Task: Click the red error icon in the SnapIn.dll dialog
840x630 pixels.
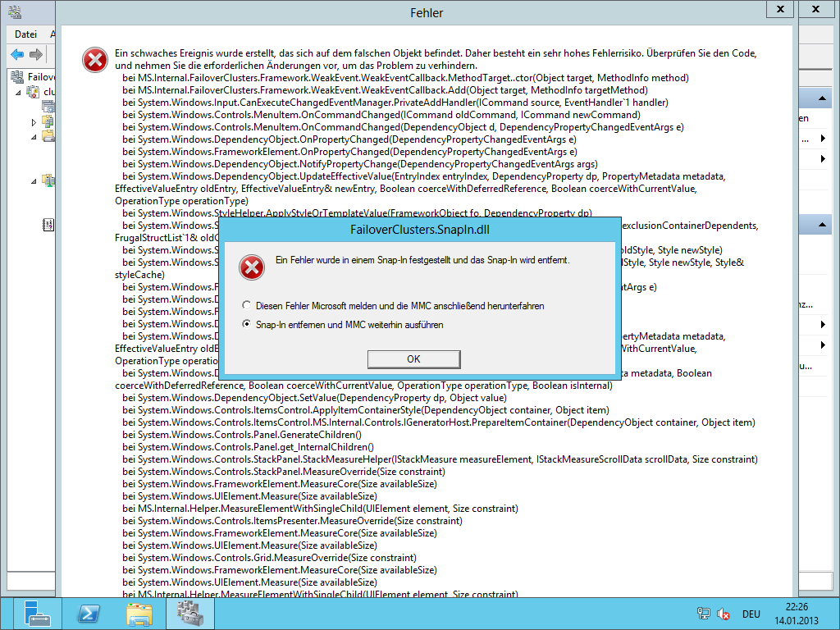Action: click(252, 267)
